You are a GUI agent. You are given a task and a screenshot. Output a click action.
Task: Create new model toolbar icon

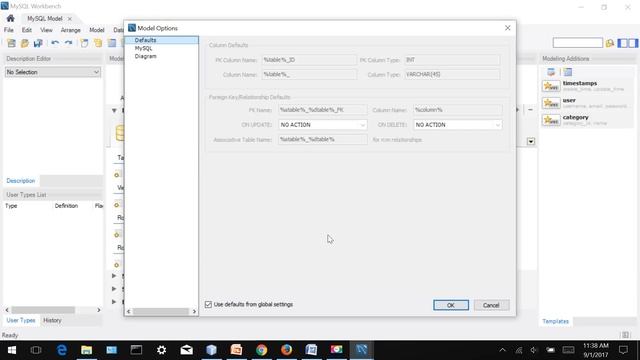(x=11, y=43)
